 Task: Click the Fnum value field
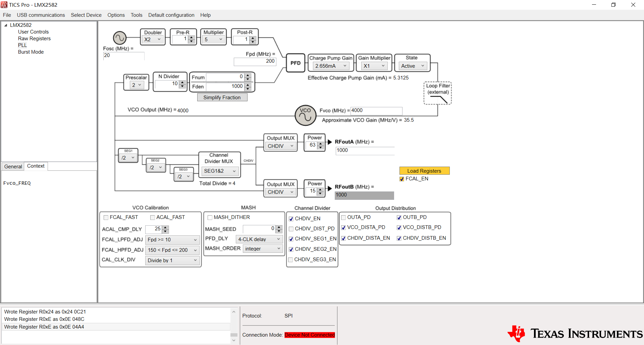[225, 77]
